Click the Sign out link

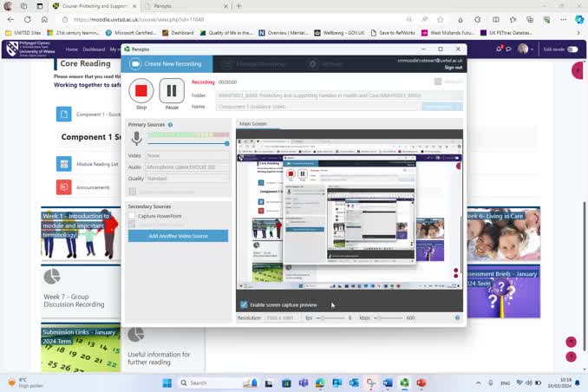(x=453, y=67)
